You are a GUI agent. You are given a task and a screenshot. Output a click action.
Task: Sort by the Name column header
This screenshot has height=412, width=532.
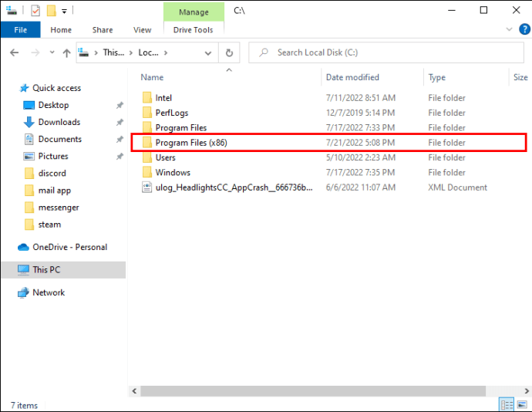point(152,77)
